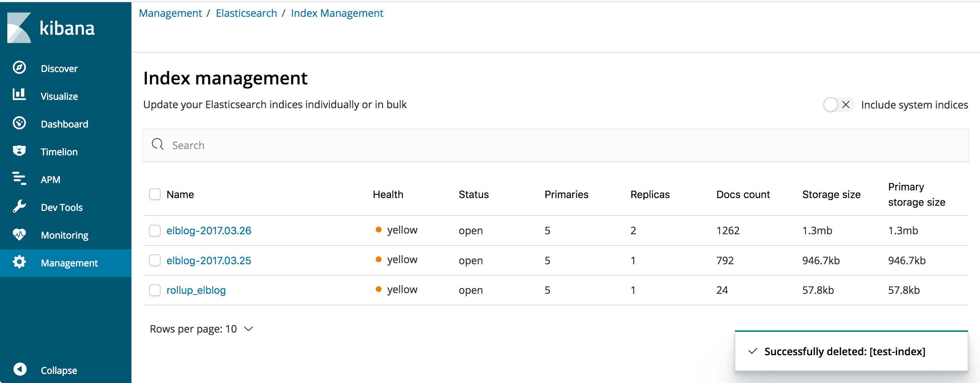The height and width of the screenshot is (383, 980).
Task: Click open status cell of elblog-2017.03.25
Action: pyautogui.click(x=471, y=261)
